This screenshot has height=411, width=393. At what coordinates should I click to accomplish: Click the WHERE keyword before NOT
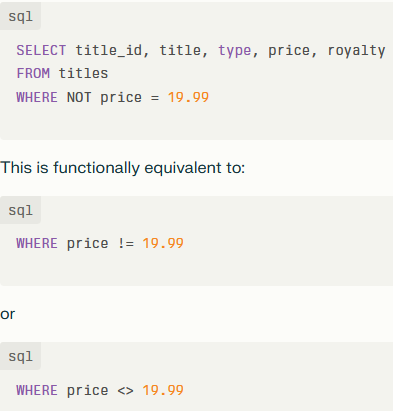click(x=37, y=97)
